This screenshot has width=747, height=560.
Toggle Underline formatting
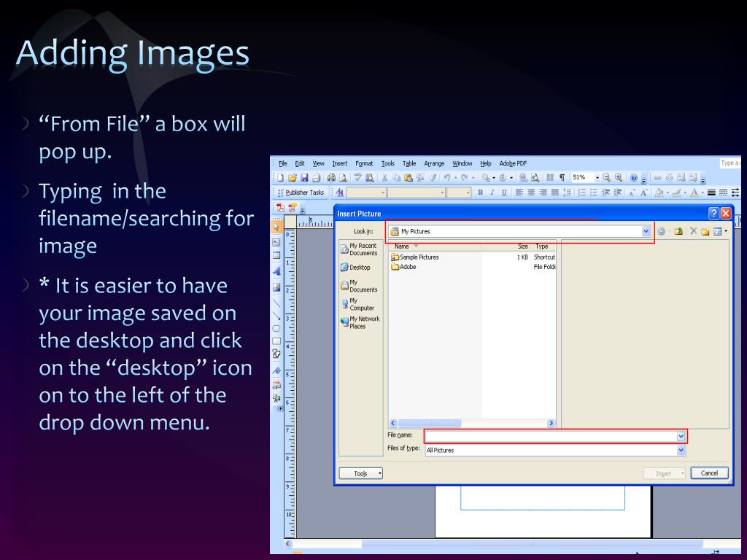pos(504,192)
